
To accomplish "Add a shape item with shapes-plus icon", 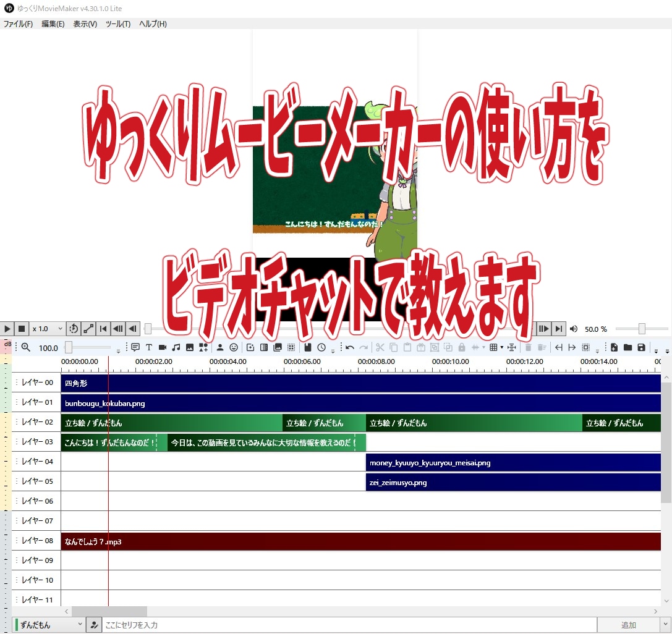I will click(203, 347).
